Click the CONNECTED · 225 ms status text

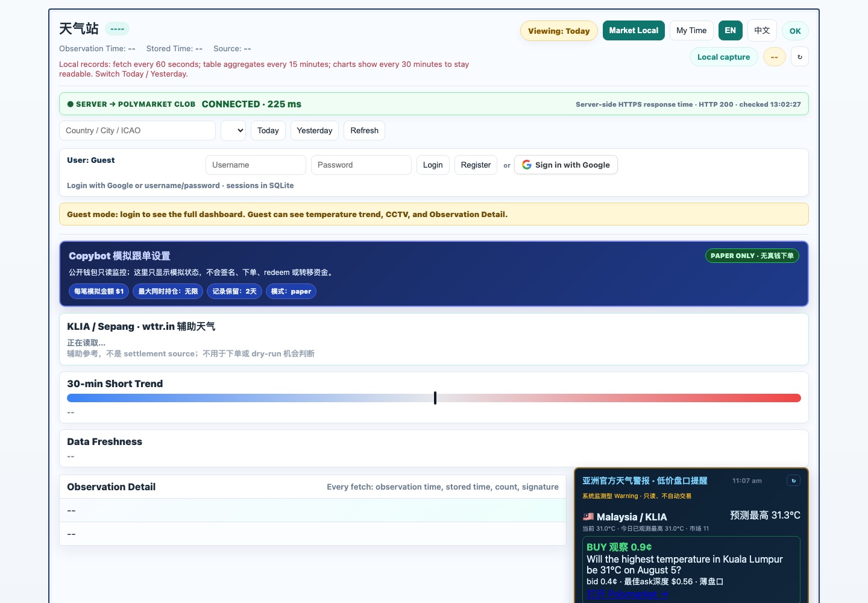(251, 104)
